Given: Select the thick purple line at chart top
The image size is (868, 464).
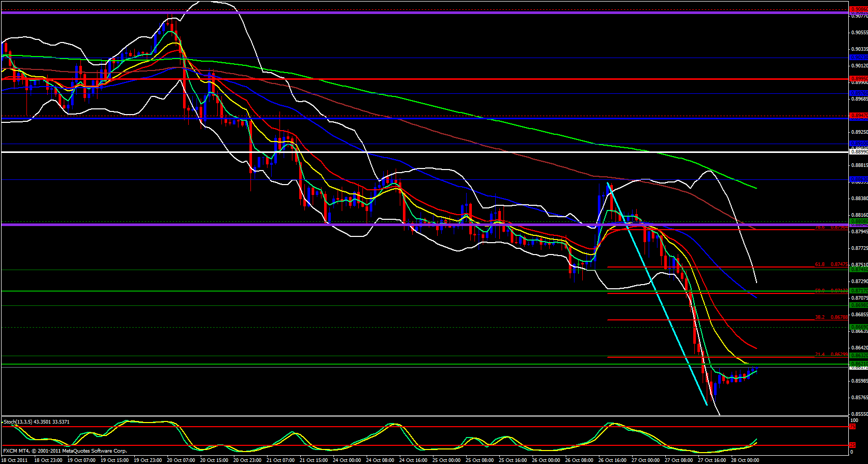Looking at the screenshot, I should click(415, 13).
